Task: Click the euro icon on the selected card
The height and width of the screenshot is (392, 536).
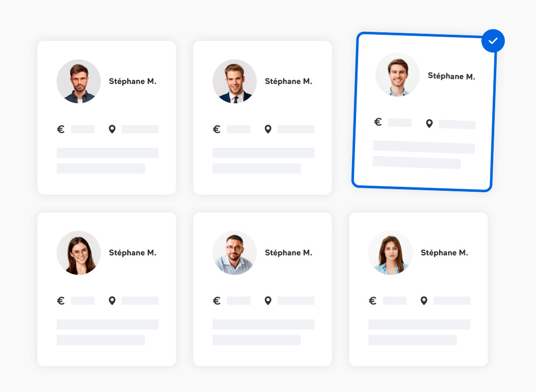Action: coord(378,122)
